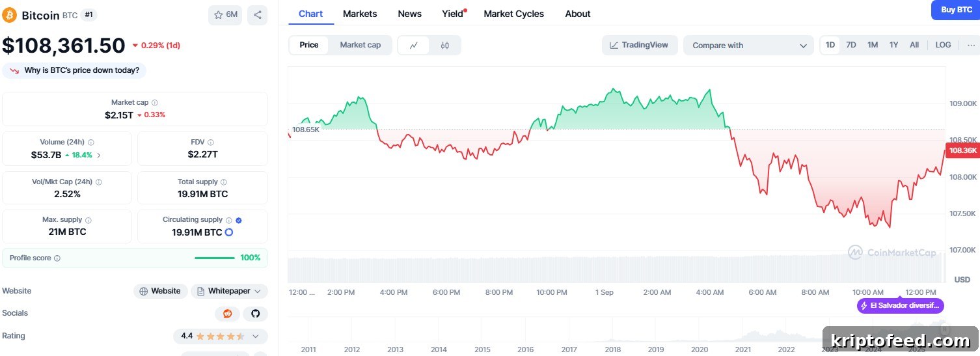Select the 1D time range

coord(830,45)
